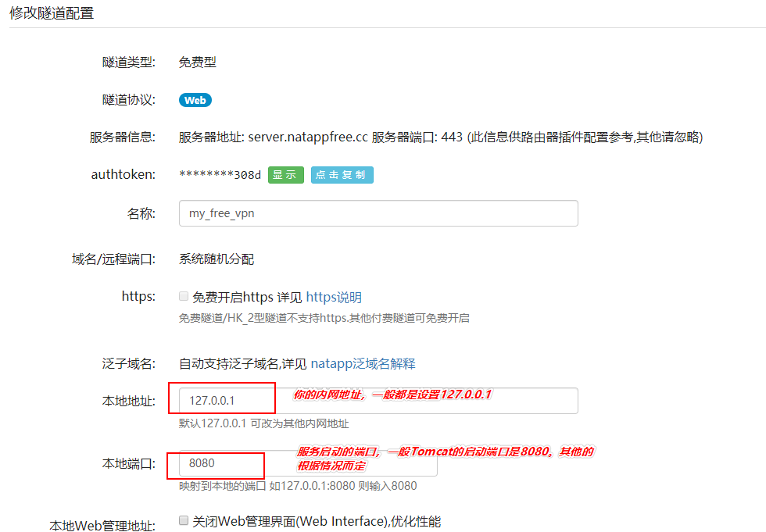Select the 免费型 tunnel type text
This screenshot has width=766, height=532.
point(198,62)
